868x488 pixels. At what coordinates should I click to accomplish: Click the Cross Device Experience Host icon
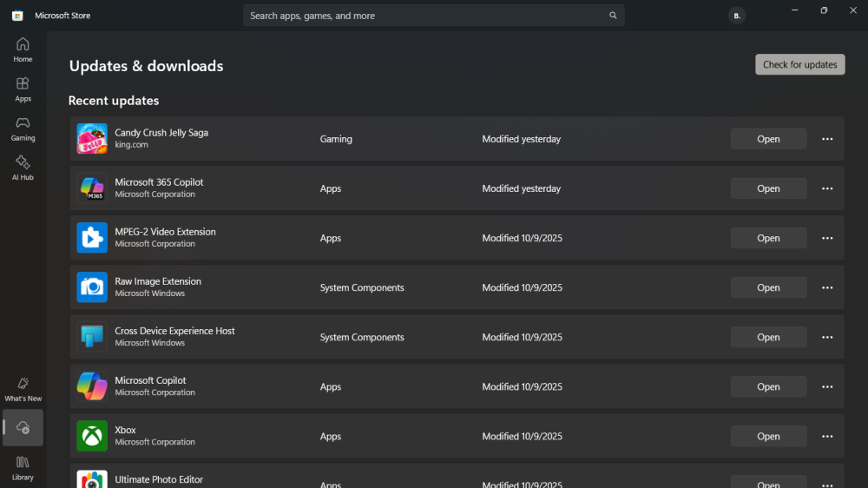coord(92,337)
